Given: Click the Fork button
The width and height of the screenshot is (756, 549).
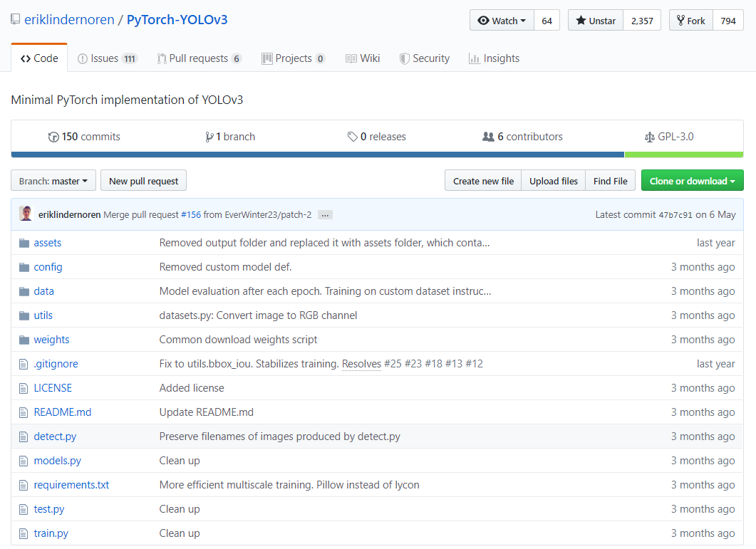Looking at the screenshot, I should [690, 21].
